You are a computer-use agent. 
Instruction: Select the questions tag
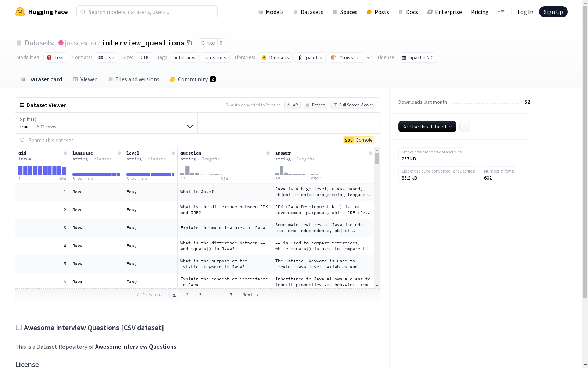(215, 57)
